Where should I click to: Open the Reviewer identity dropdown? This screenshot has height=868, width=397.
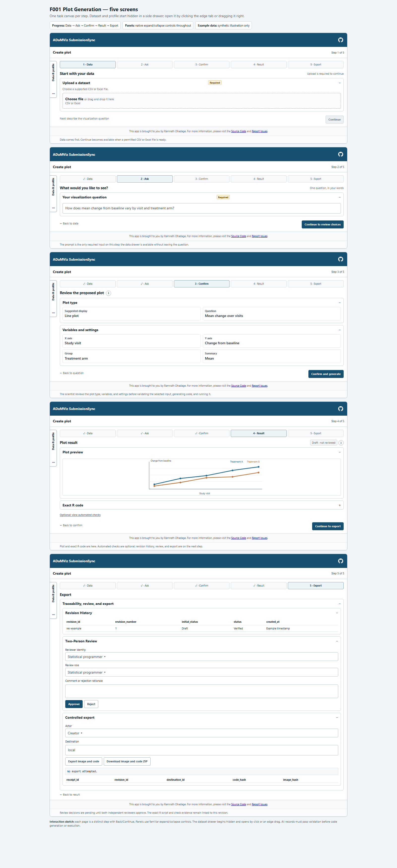point(201,657)
